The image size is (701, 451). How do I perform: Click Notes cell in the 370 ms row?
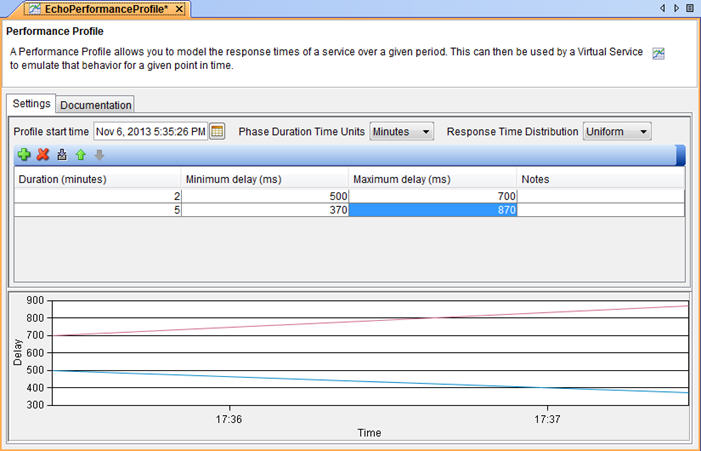[x=600, y=210]
